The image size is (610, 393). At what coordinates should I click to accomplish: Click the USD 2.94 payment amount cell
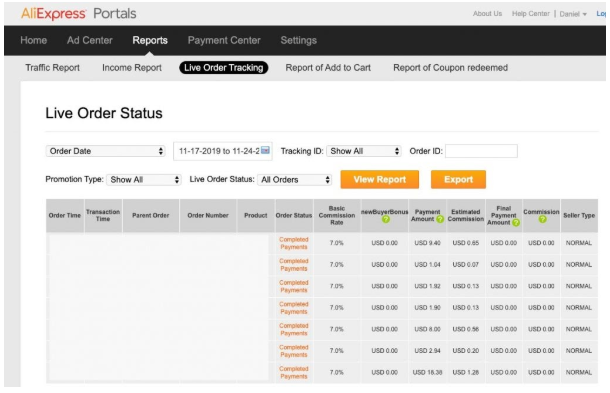(x=427, y=351)
